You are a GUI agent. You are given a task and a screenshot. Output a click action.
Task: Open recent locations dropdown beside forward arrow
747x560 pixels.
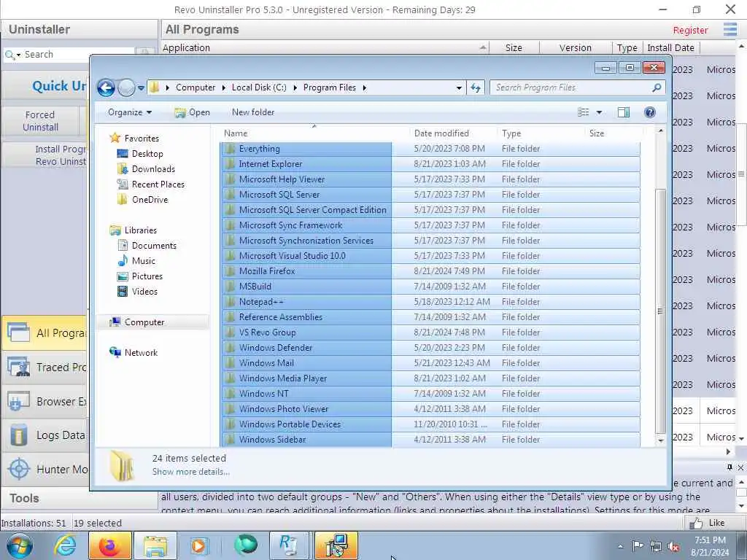pyautogui.click(x=141, y=88)
